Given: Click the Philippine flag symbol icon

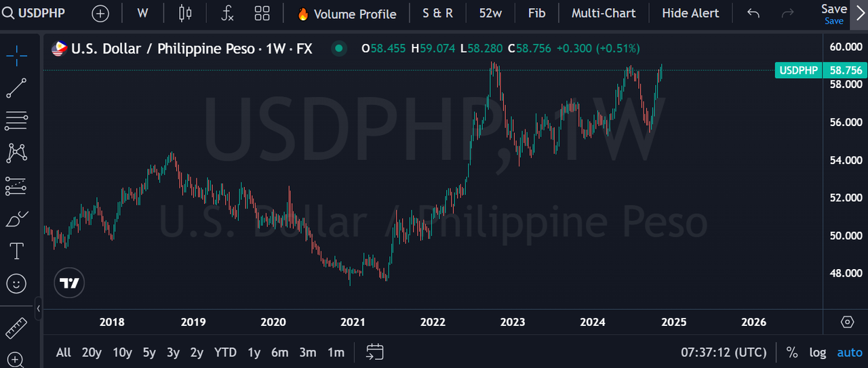Looking at the screenshot, I should [60, 48].
